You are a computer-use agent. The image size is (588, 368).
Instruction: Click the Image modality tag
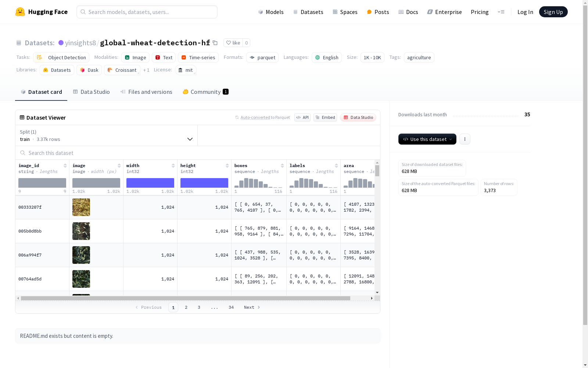coord(135,57)
